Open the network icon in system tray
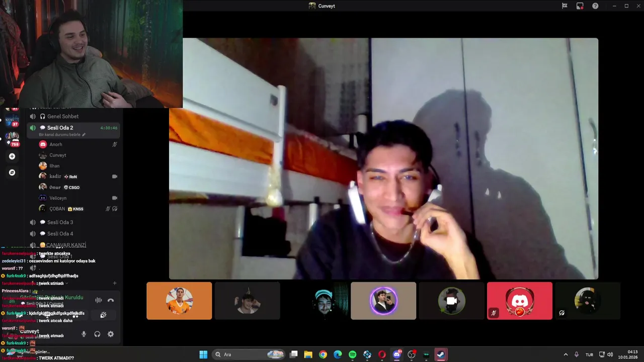This screenshot has height=362, width=644. [x=602, y=354]
